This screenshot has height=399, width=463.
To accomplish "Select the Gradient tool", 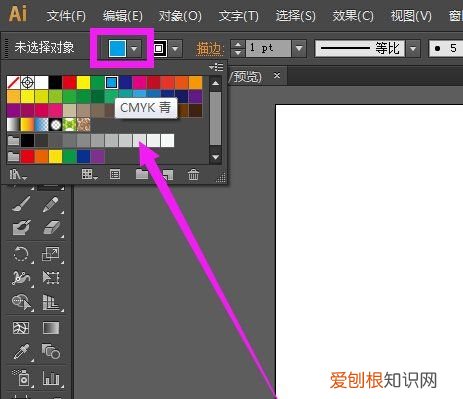I will pyautogui.click(x=51, y=328).
